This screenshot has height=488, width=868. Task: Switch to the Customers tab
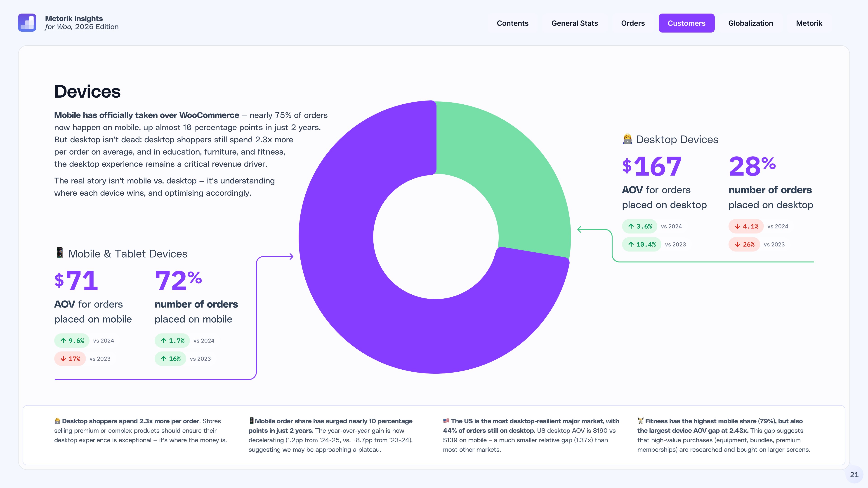click(x=686, y=23)
